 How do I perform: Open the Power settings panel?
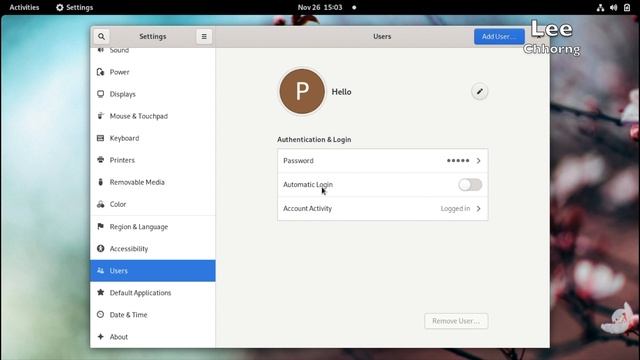[x=153, y=72]
